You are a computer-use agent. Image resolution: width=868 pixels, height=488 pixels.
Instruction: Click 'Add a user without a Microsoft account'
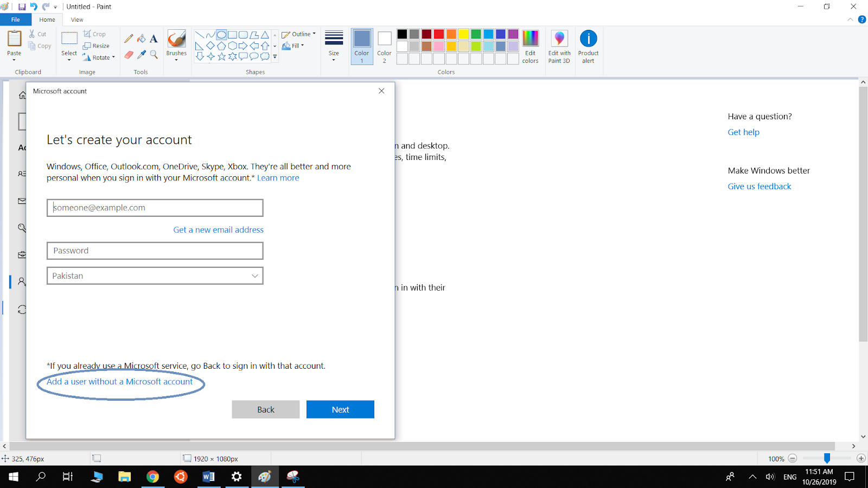click(x=120, y=382)
